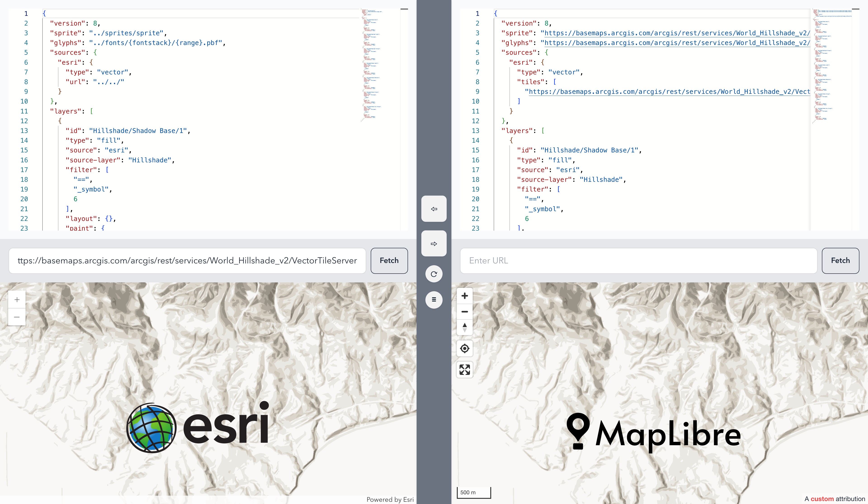Reset bearing with the compass button
The image size is (868, 504).
pyautogui.click(x=464, y=327)
